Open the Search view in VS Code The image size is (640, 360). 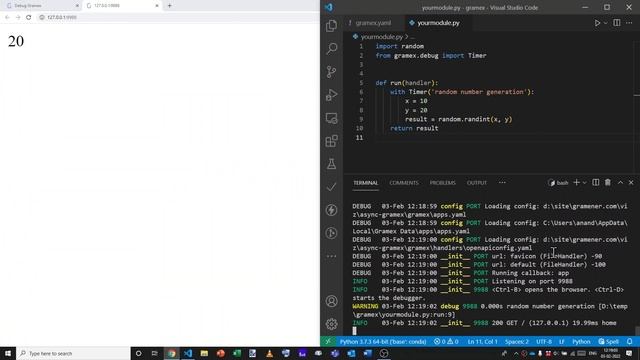[331, 49]
